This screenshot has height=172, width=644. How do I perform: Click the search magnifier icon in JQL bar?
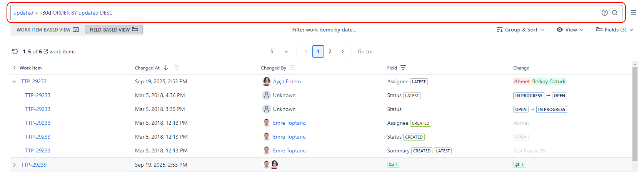click(615, 13)
